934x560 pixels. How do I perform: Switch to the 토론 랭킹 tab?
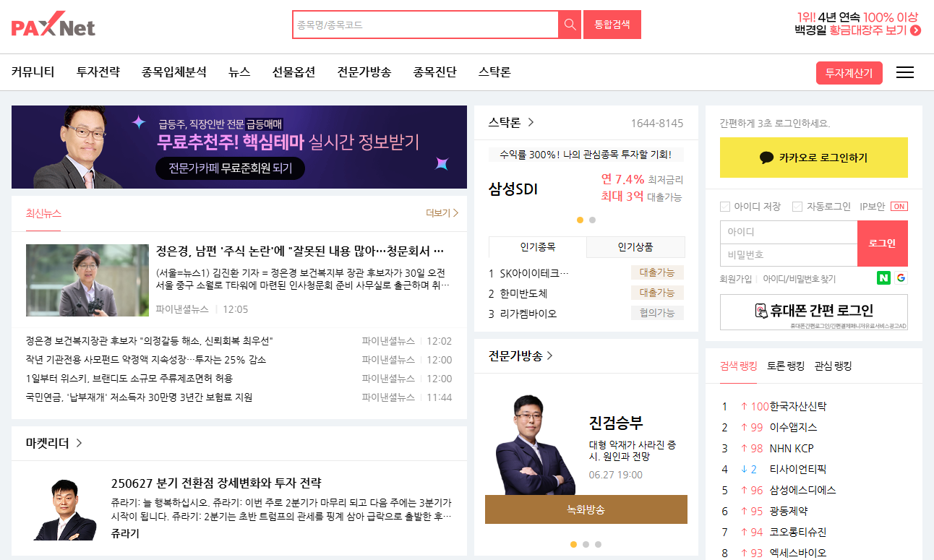coord(785,366)
